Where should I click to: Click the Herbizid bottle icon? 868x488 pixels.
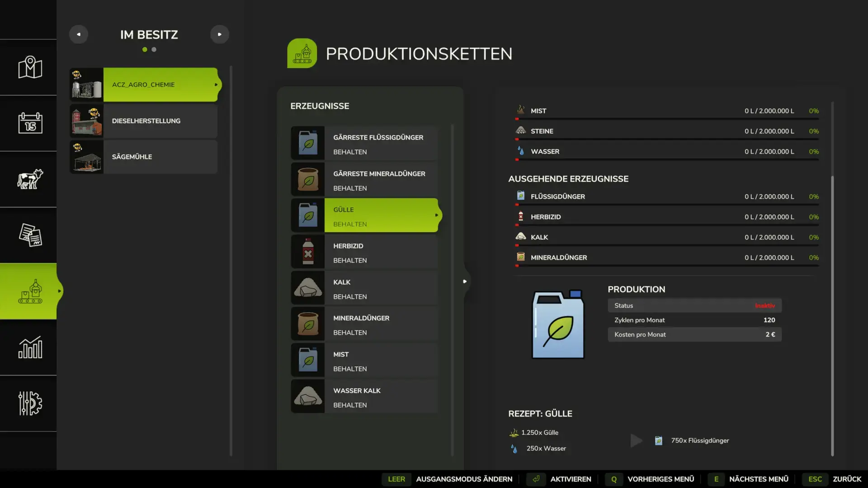[308, 252]
